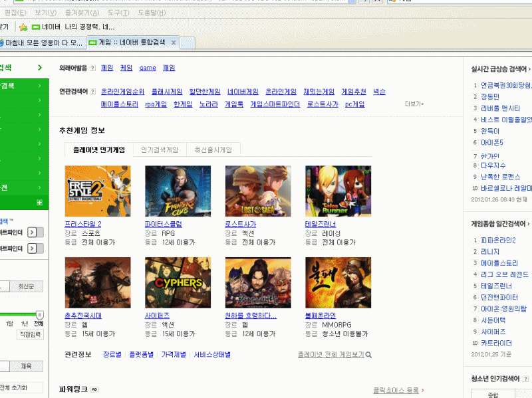The height and width of the screenshot is (398, 532).
Task: Open the Lost Saga game thumbnail
Action: pos(258,191)
